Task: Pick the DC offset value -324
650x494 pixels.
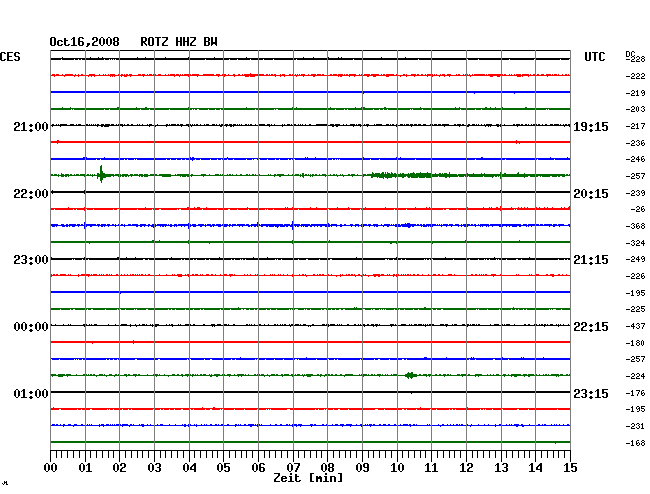Action: coord(635,243)
